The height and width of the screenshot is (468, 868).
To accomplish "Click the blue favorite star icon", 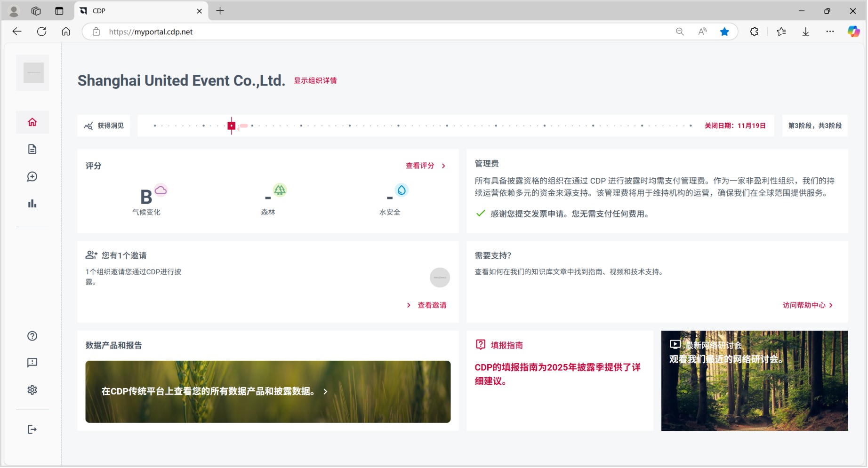I will (724, 32).
